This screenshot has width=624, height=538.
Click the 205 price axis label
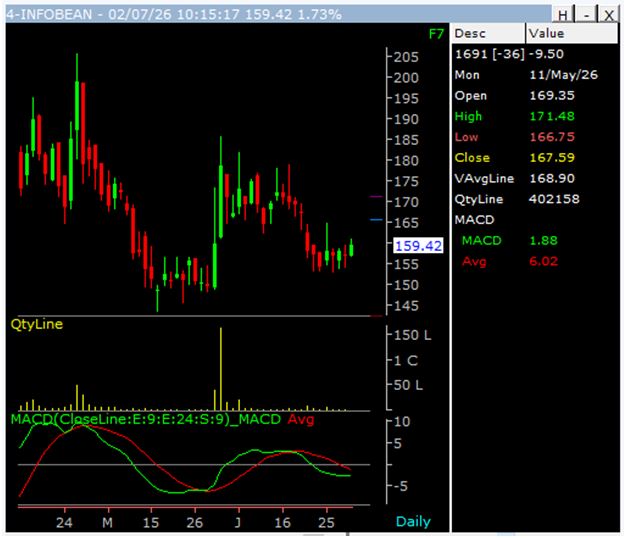click(x=406, y=57)
